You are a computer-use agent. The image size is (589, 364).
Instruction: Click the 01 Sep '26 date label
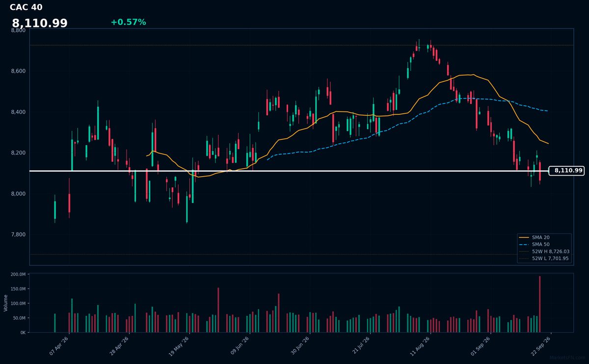(x=481, y=346)
